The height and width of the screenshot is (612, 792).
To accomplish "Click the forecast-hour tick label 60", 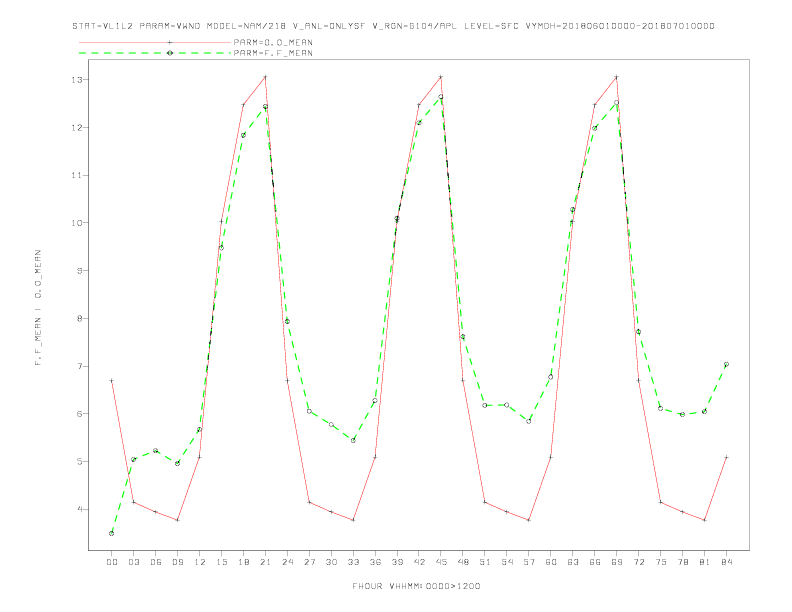I will click(x=551, y=562).
